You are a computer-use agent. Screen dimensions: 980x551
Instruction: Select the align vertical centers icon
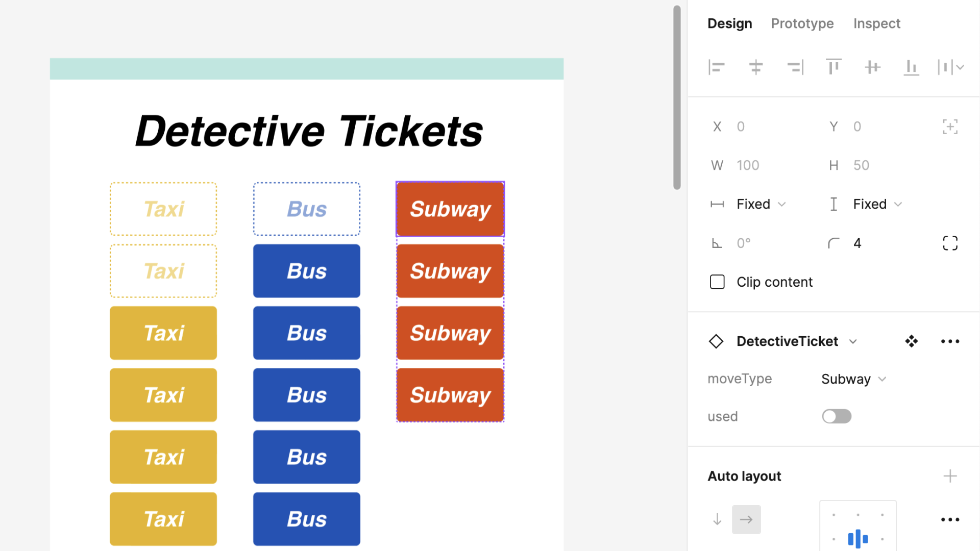872,67
